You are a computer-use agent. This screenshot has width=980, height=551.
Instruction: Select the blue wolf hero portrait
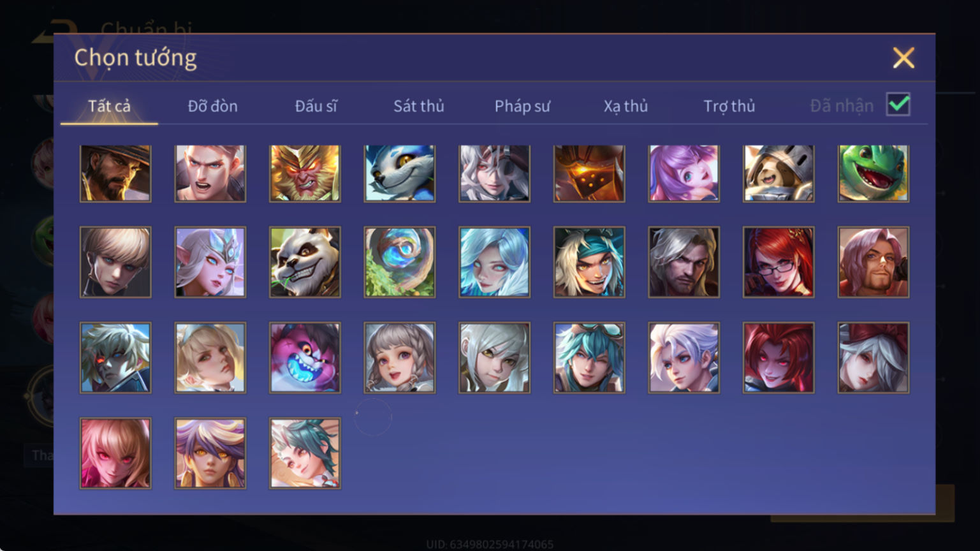tap(400, 173)
